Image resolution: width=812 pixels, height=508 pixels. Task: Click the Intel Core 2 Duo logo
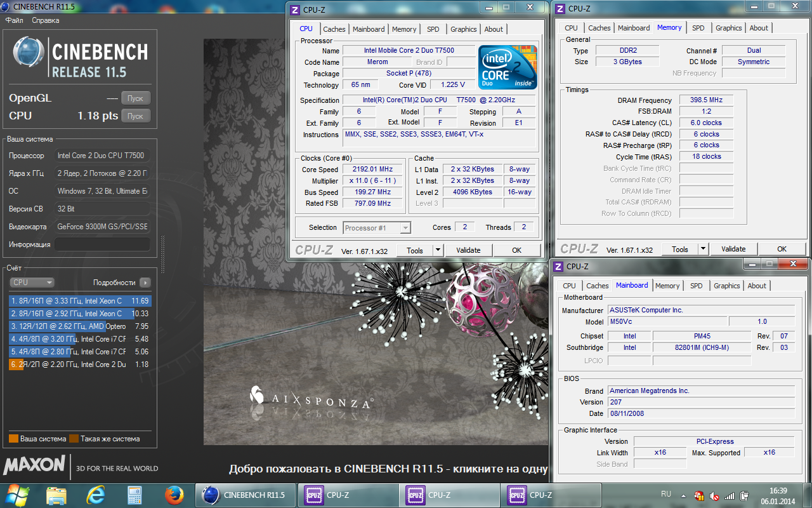pos(507,67)
